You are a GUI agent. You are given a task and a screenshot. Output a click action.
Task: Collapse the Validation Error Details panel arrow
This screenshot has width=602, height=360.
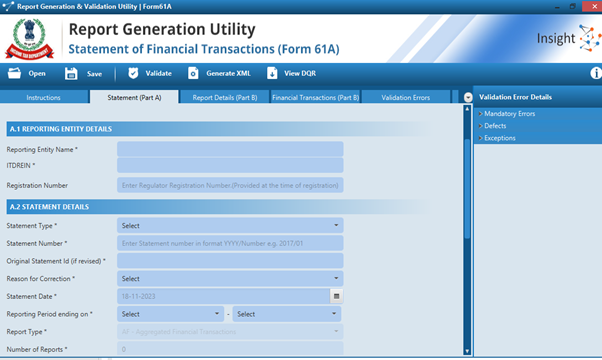[468, 97]
